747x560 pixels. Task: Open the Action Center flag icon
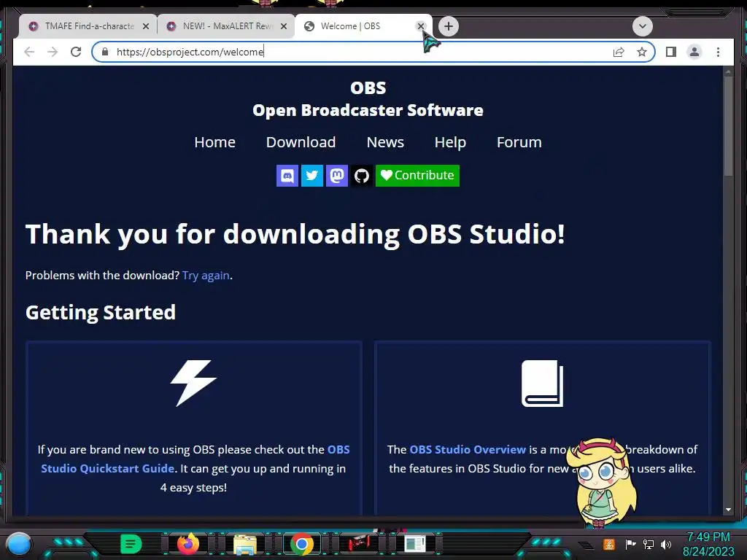630,544
